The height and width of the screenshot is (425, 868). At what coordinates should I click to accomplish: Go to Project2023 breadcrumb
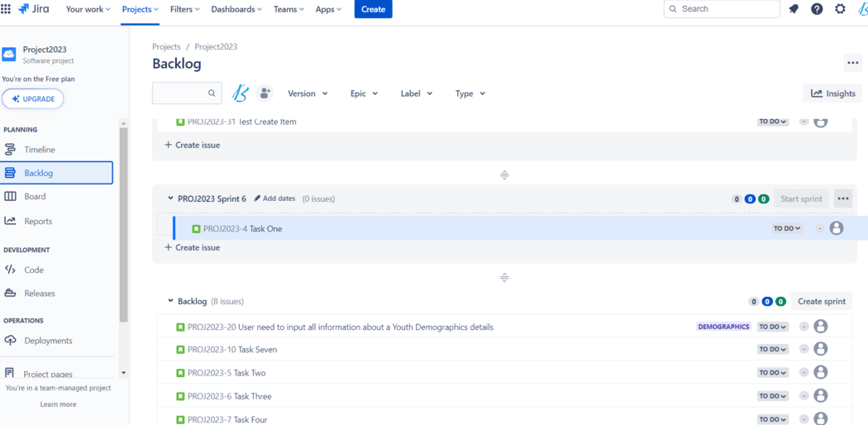point(216,46)
